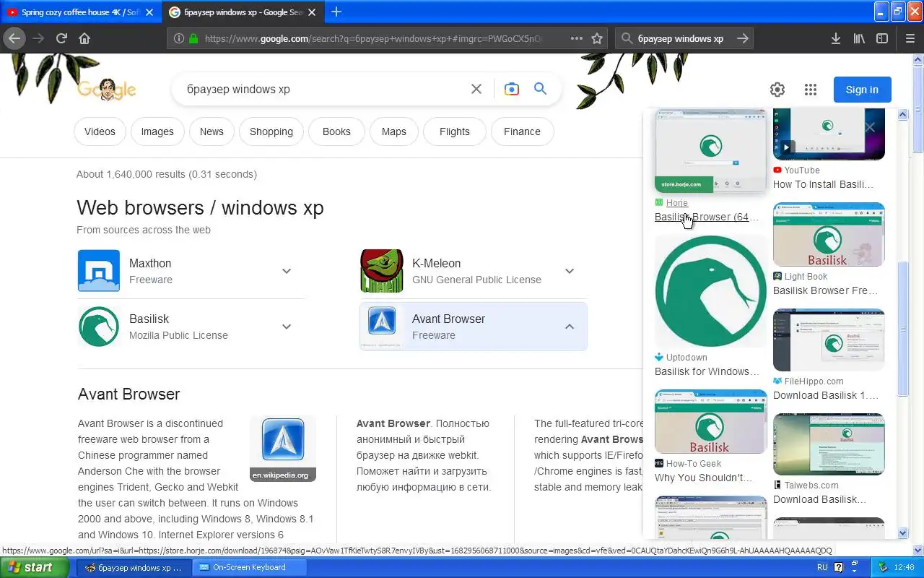
Task: Filter results by Flights
Action: click(455, 131)
